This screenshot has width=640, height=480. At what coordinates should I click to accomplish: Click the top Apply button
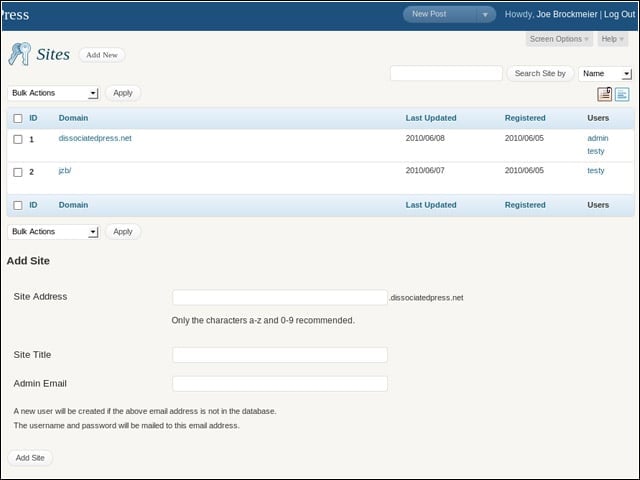tap(123, 93)
